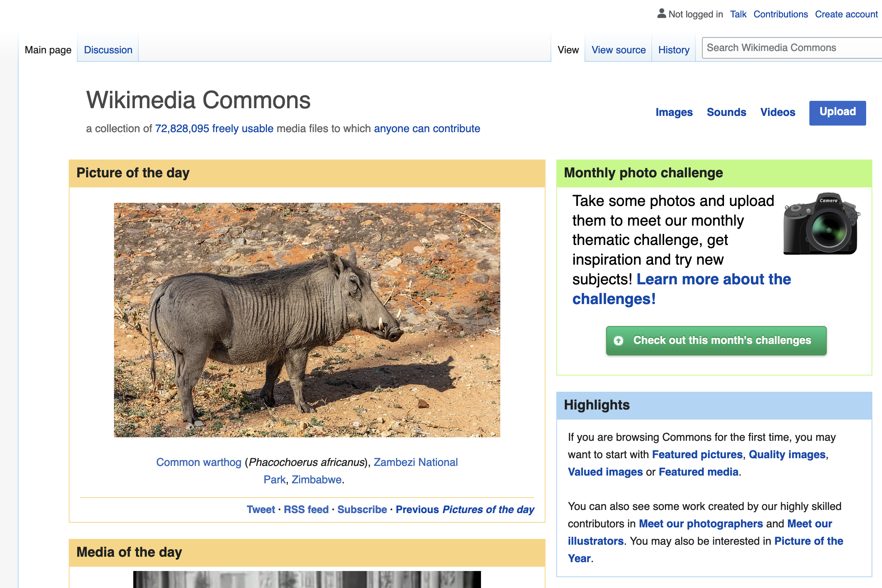
Task: Open the Zambezi National Park link
Action: tap(361, 471)
